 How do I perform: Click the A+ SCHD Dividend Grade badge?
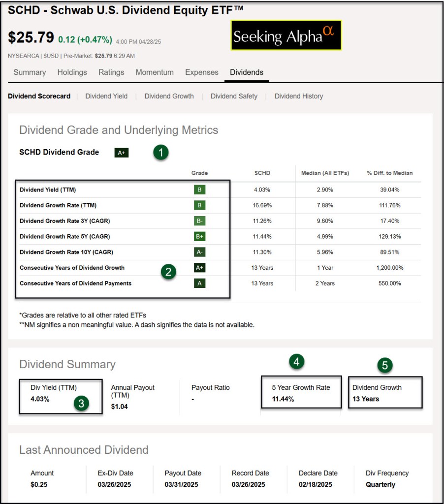pyautogui.click(x=122, y=153)
